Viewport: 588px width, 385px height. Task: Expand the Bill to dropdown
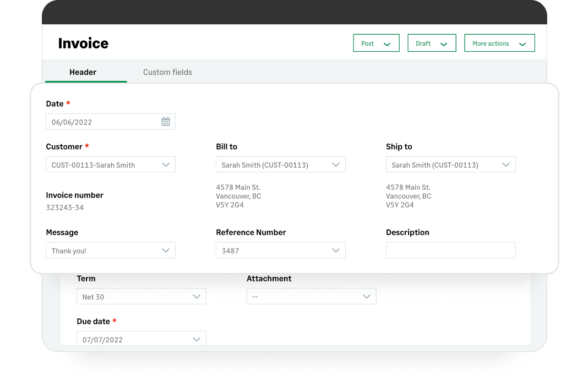[x=336, y=164]
